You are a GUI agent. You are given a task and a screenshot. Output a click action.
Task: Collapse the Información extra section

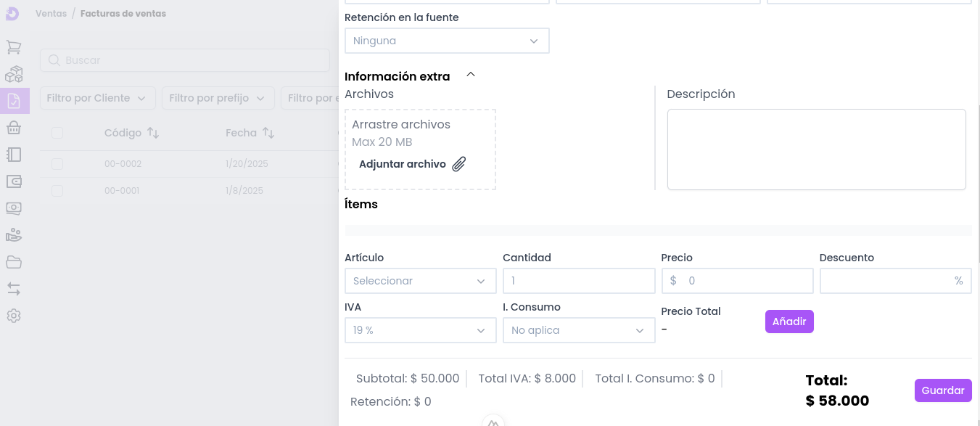pos(471,75)
